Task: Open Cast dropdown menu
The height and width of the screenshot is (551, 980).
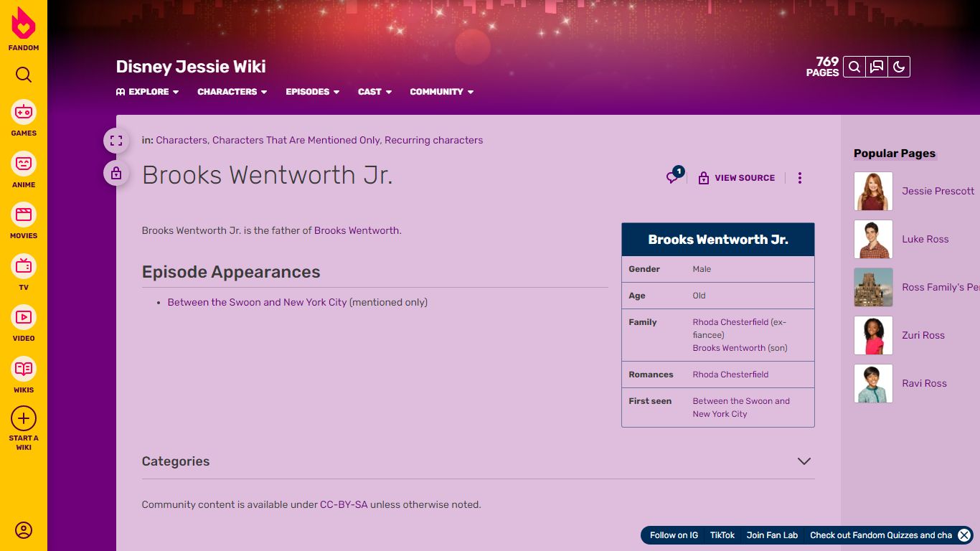Action: tap(375, 92)
